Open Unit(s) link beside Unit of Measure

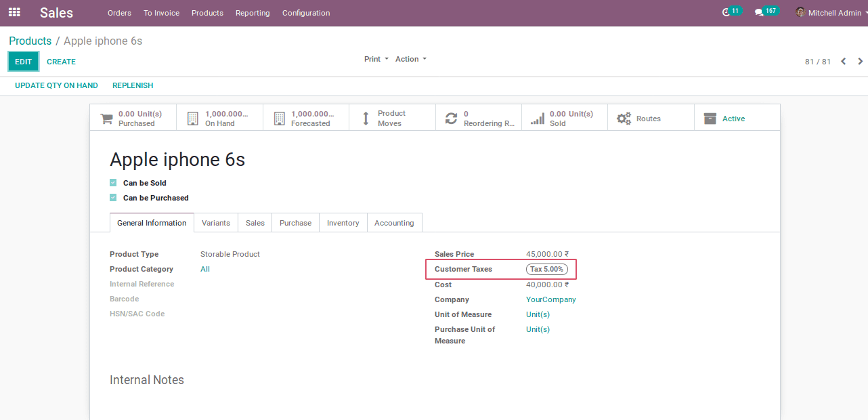[x=538, y=314]
